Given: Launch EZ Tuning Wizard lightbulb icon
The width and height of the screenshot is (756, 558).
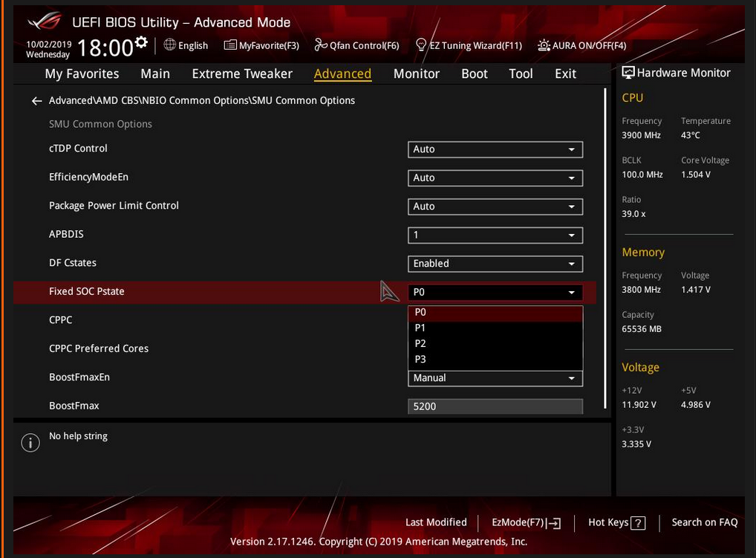Looking at the screenshot, I should (421, 45).
